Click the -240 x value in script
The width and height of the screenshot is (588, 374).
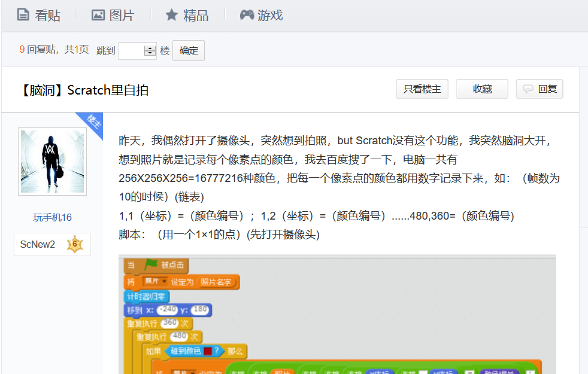(167, 309)
